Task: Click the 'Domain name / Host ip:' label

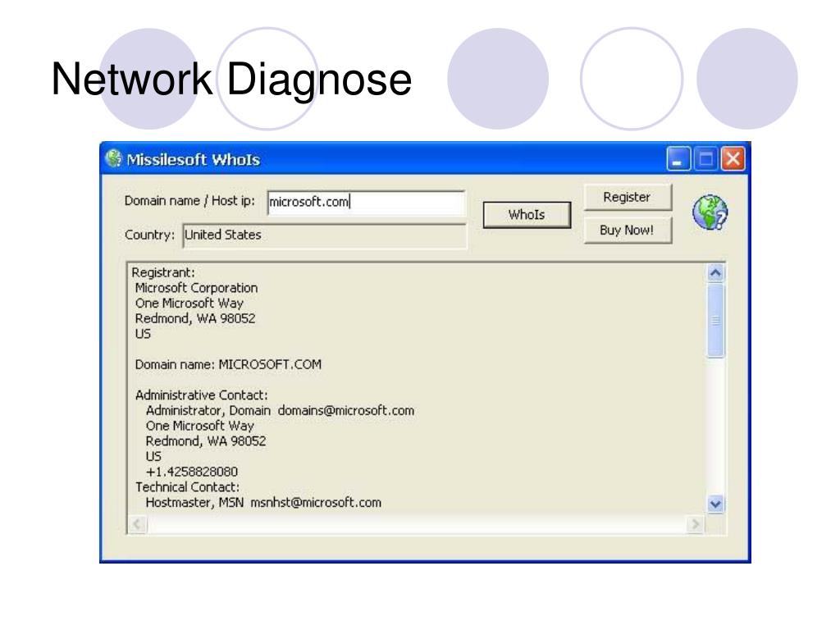Action: click(x=189, y=201)
